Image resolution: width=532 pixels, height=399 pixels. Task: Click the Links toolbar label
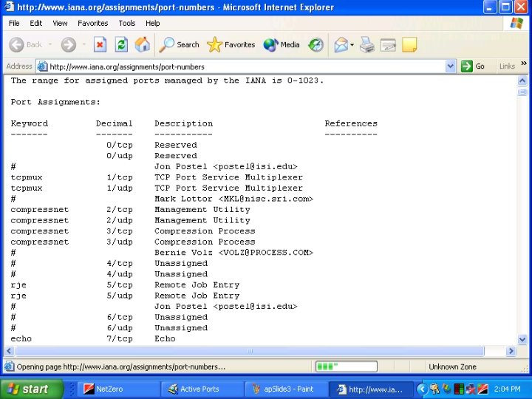point(507,66)
